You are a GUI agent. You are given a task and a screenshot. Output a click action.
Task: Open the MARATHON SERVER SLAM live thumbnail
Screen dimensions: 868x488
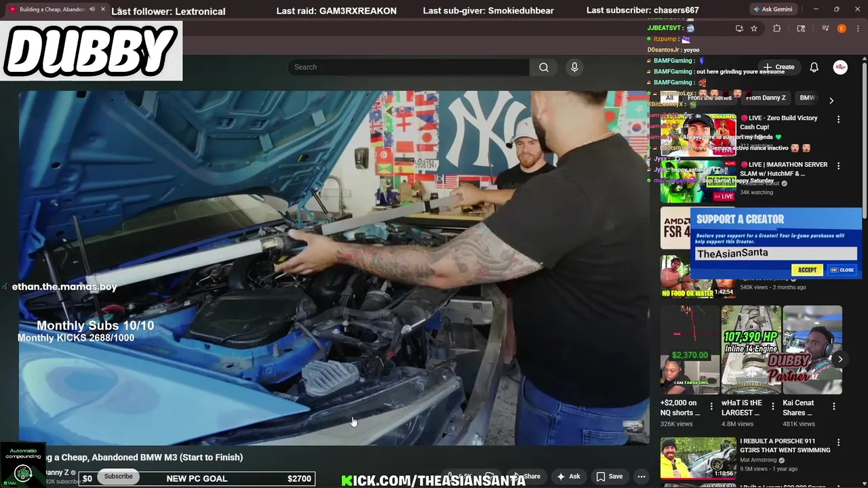coord(698,182)
